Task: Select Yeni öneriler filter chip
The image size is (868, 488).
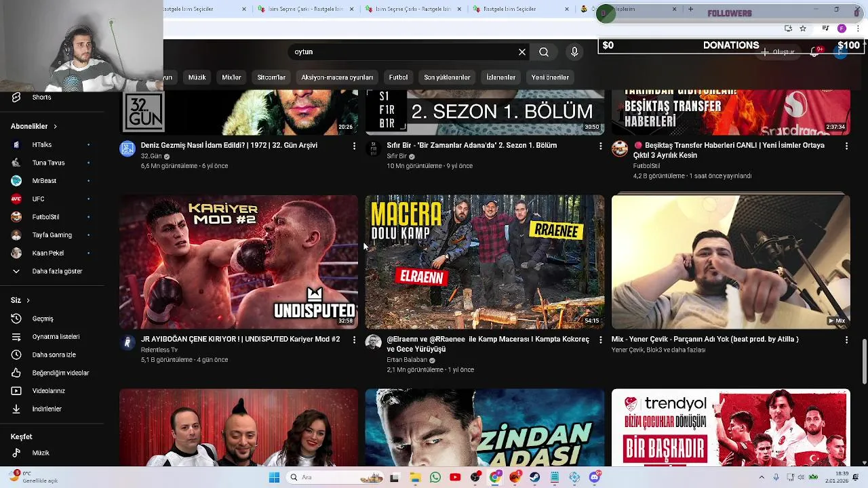Action: point(550,77)
